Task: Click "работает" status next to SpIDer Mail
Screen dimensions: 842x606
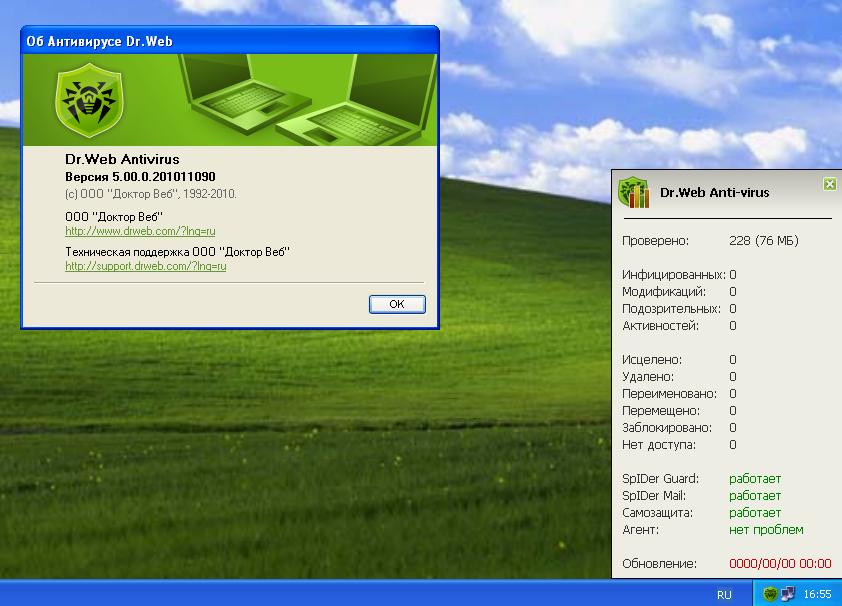Action: coord(755,496)
